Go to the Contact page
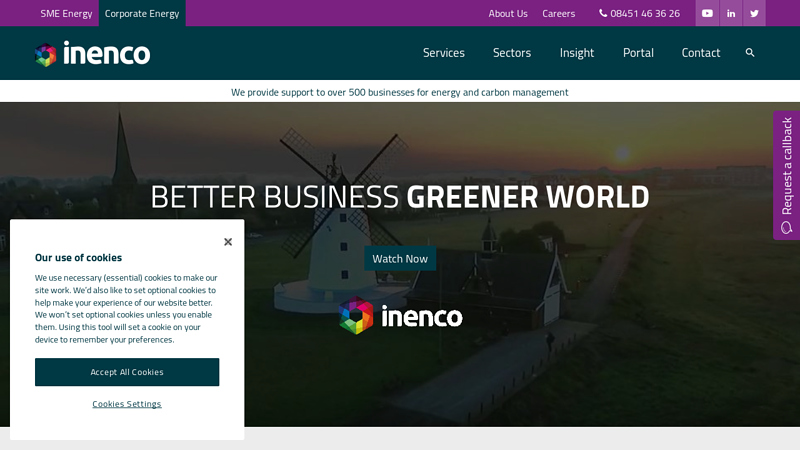The width and height of the screenshot is (800, 450). [701, 53]
